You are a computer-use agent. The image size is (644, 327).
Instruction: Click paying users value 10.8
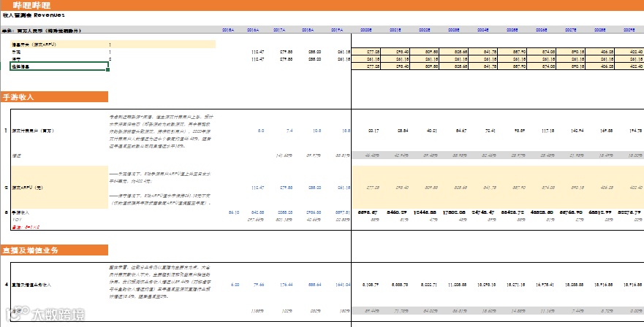tap(317, 131)
